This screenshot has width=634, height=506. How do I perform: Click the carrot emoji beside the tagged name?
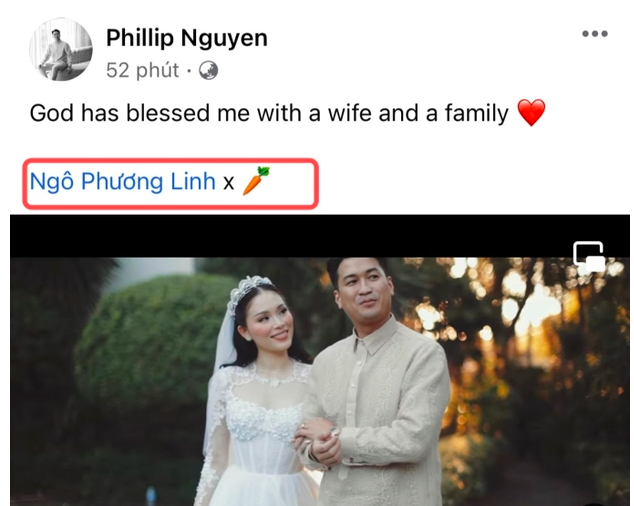click(x=256, y=180)
